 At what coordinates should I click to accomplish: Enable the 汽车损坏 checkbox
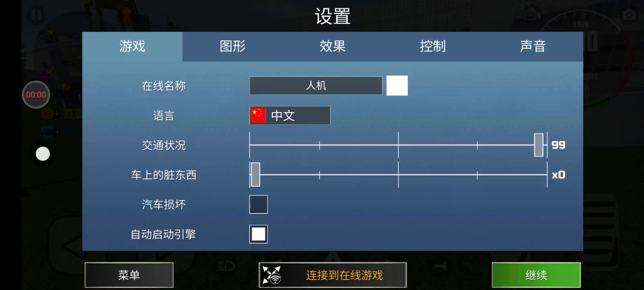click(x=258, y=204)
